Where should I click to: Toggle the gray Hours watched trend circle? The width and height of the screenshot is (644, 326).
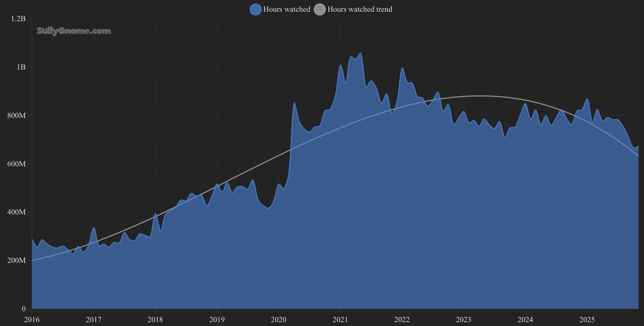(319, 9)
